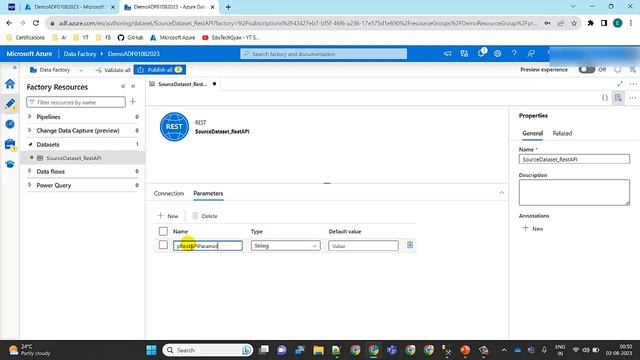Open Microsoft Teams from the taskbar
Screen dimensions: 640x360
(x=392, y=350)
